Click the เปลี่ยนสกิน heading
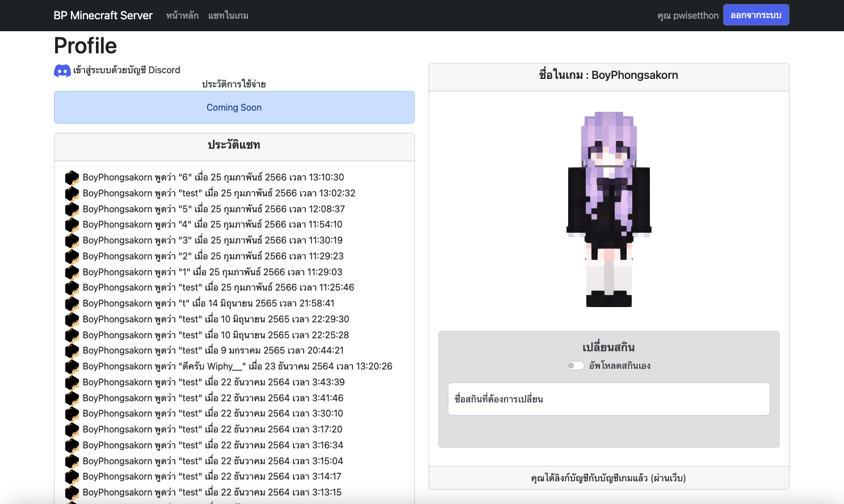Viewport: 844px width, 504px height. (609, 347)
